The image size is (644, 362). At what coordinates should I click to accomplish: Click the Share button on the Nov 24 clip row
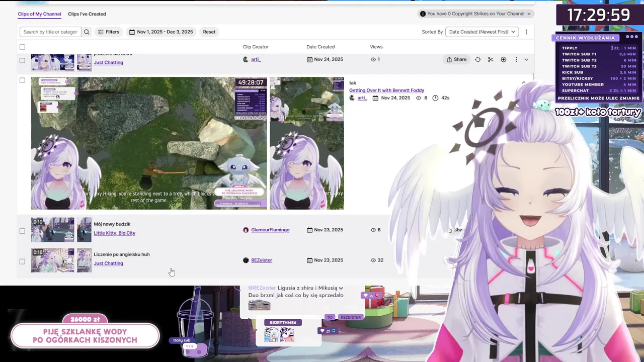tap(456, 59)
